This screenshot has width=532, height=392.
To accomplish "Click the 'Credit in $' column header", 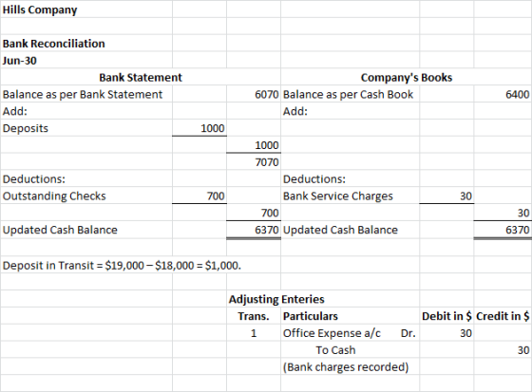I will click(x=503, y=316).
